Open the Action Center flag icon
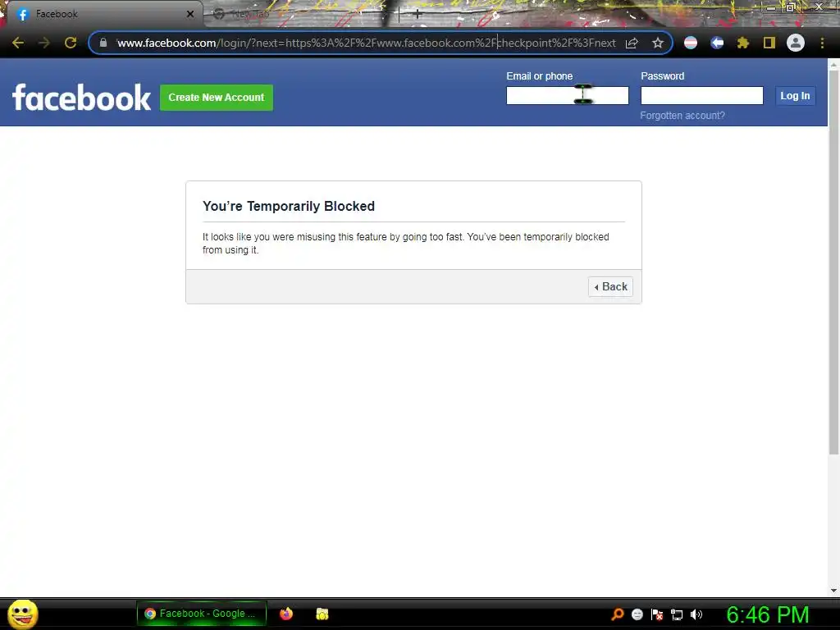This screenshot has width=840, height=630. (x=657, y=614)
